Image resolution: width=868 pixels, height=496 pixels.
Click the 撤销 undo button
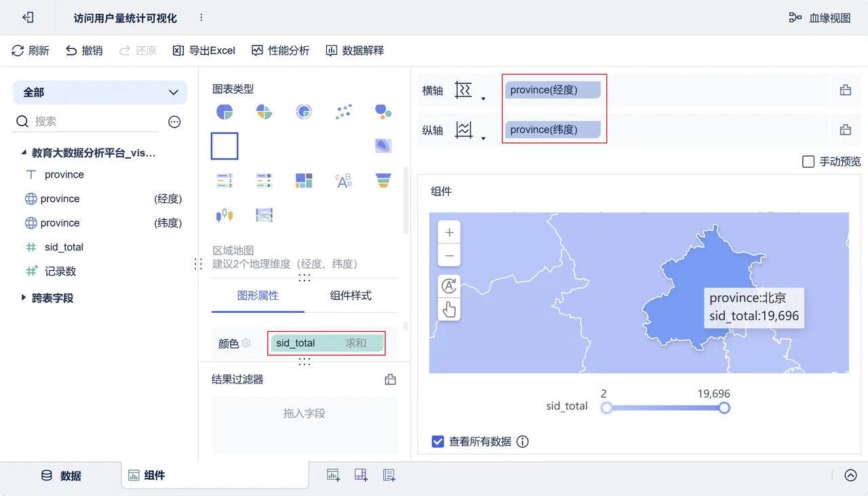pyautogui.click(x=84, y=51)
